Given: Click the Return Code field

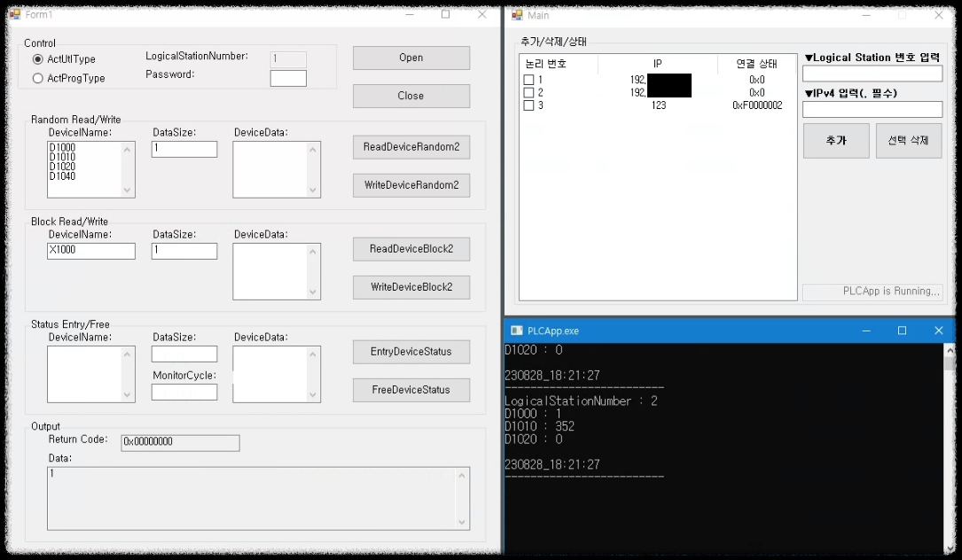Looking at the screenshot, I should (180, 443).
